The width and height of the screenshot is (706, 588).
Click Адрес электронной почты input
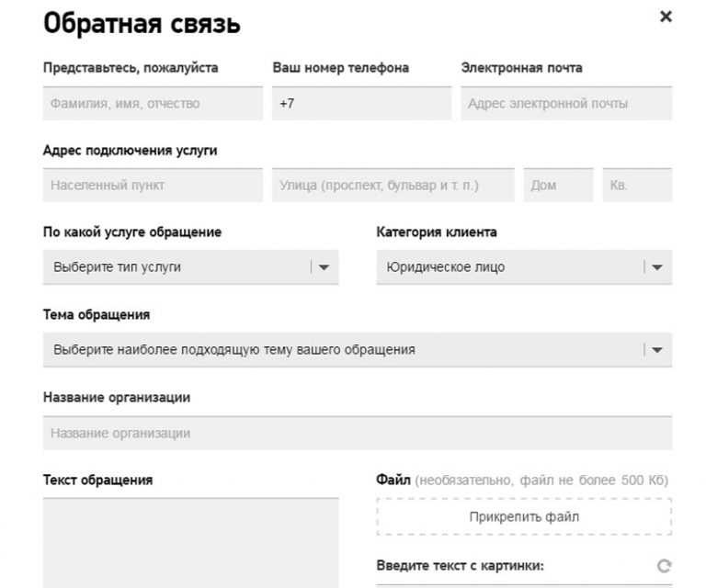coord(566,104)
